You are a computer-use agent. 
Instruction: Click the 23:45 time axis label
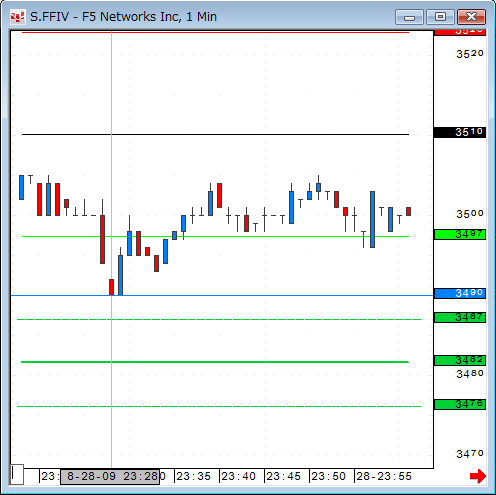(x=283, y=476)
